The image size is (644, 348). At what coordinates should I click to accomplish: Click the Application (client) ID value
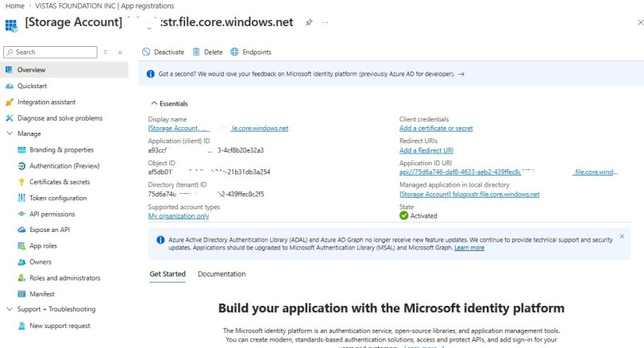point(206,150)
